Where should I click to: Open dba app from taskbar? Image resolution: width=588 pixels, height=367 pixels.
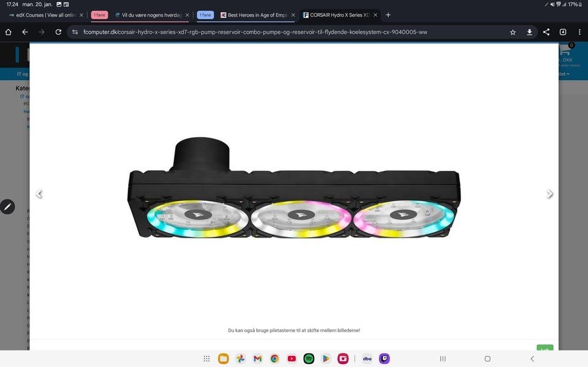(367, 359)
